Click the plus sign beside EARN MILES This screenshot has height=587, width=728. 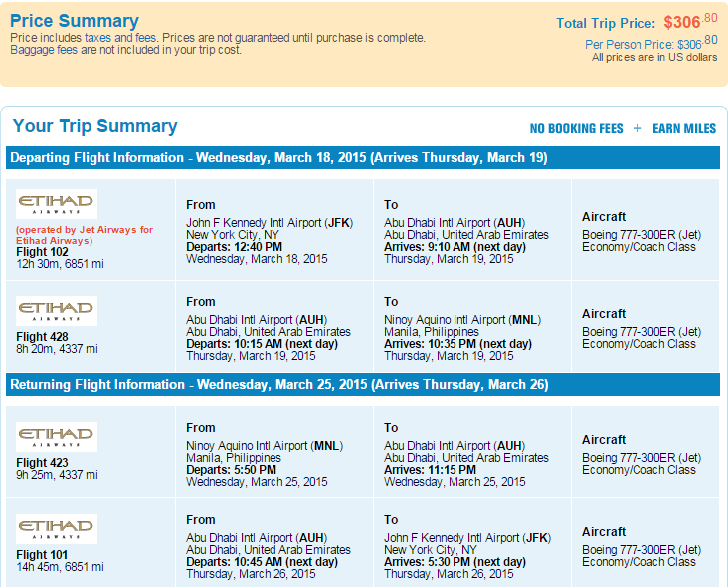click(637, 128)
